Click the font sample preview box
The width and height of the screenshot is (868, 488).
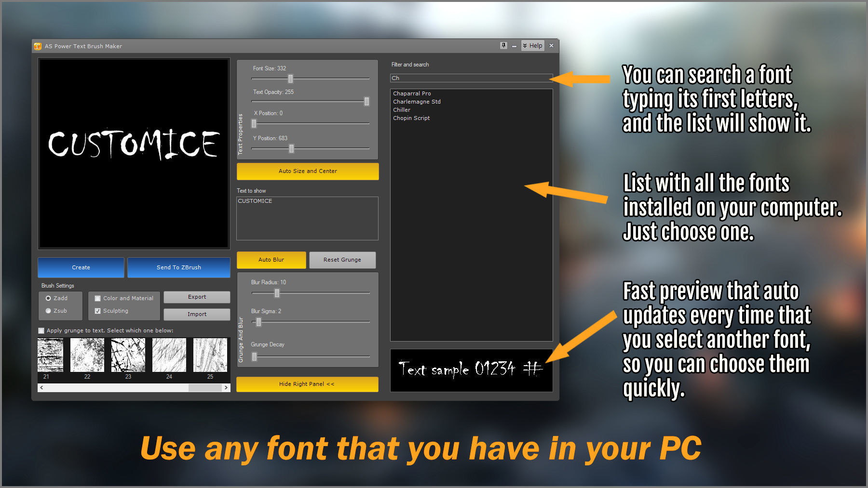(x=471, y=370)
